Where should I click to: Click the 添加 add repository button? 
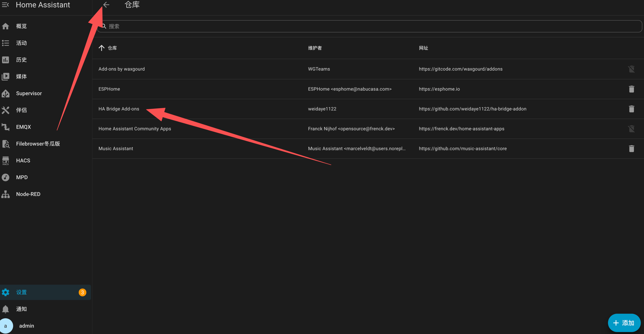tap(624, 323)
